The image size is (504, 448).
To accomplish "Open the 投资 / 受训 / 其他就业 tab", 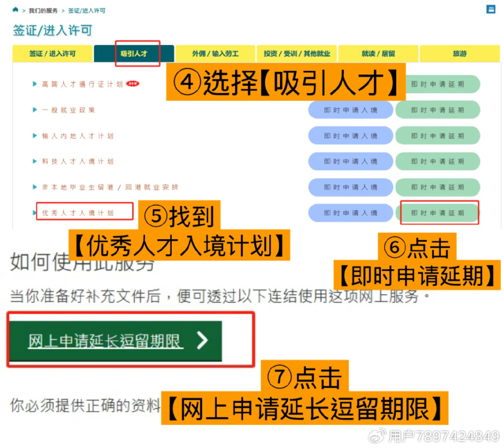I will [x=297, y=53].
